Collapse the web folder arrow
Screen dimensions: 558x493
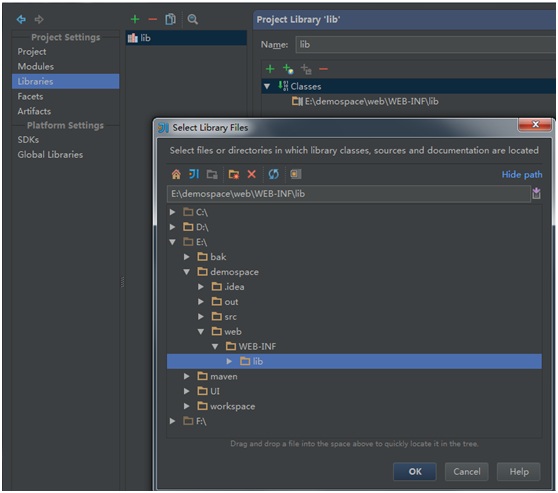pos(201,332)
